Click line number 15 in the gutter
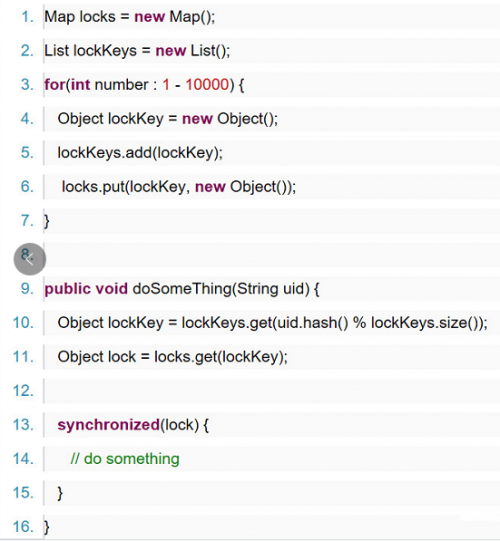This screenshot has height=541, width=500. (23, 493)
